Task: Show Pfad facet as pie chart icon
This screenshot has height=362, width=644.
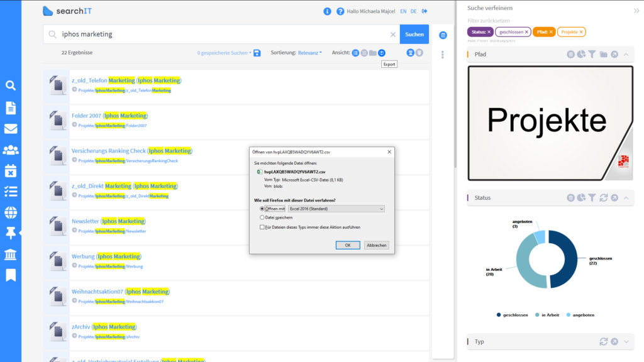Action: tap(581, 54)
